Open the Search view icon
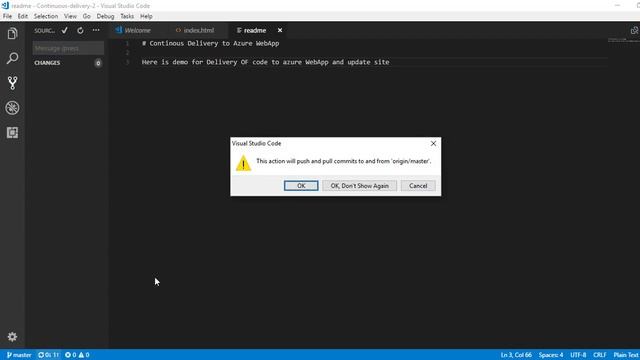 click(12, 58)
